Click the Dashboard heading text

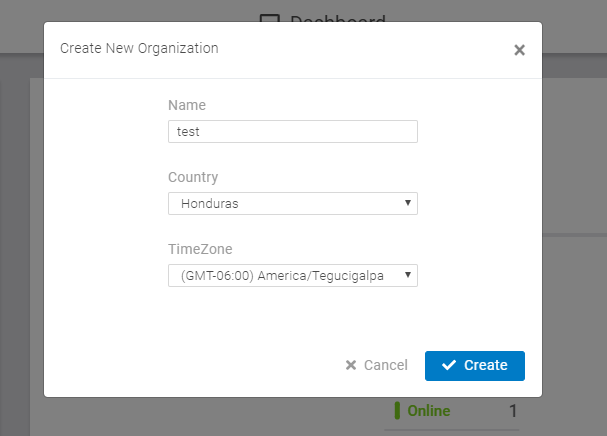point(338,18)
